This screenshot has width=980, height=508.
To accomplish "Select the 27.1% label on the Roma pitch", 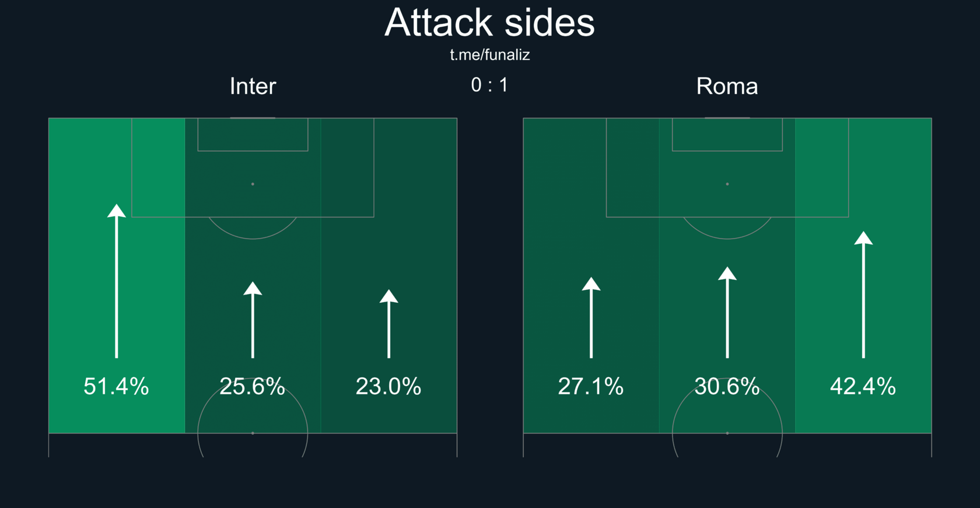I will (591, 387).
